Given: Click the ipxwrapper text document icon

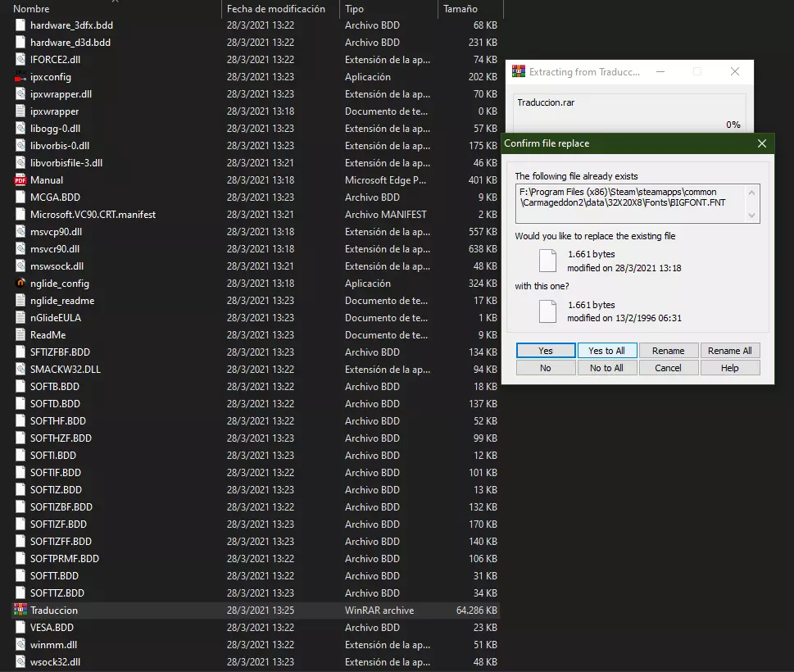Looking at the screenshot, I should pos(20,111).
